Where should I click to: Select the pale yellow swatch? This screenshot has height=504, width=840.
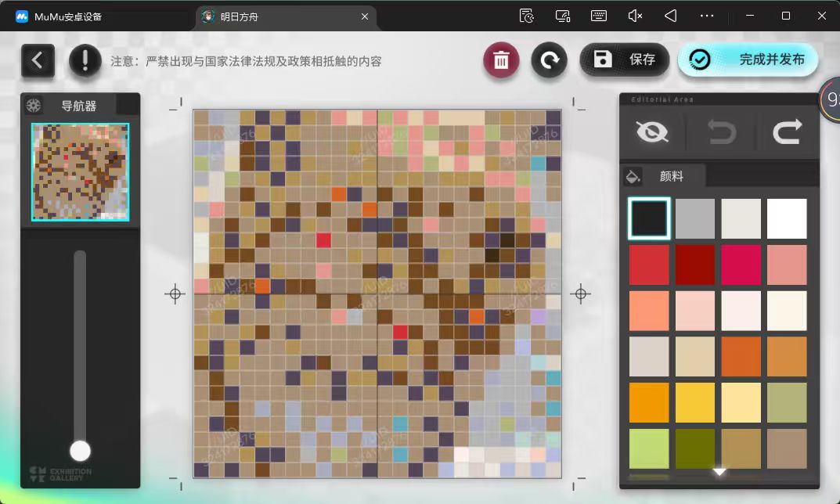point(741,402)
